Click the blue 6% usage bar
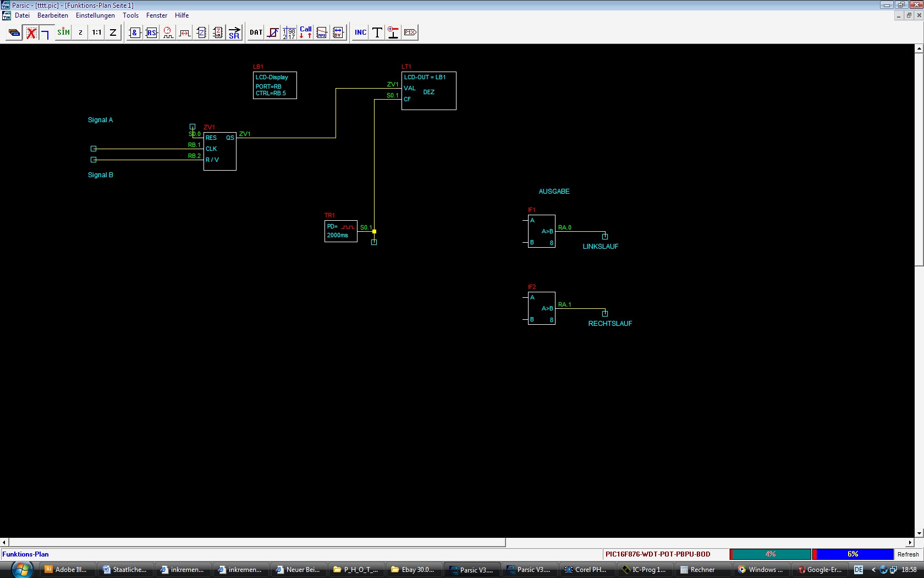The height and width of the screenshot is (578, 924). point(853,554)
